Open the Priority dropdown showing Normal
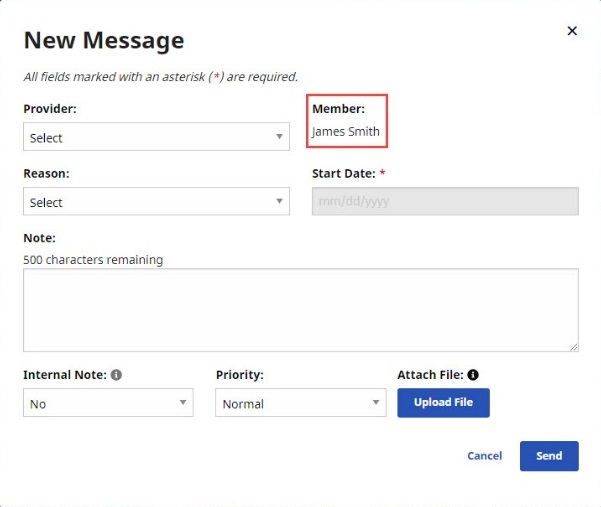The height and width of the screenshot is (507, 601). tap(300, 403)
